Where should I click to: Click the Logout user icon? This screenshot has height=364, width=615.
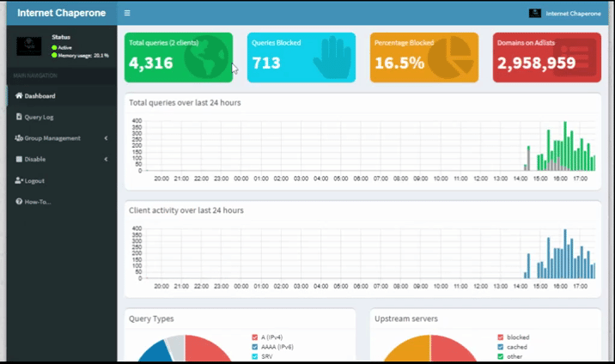19,181
